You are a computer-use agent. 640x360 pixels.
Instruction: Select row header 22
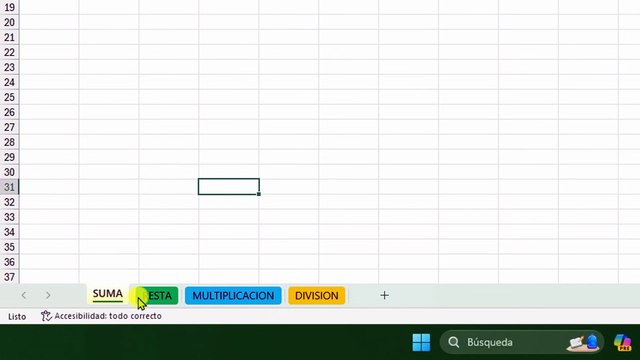[x=9, y=52]
